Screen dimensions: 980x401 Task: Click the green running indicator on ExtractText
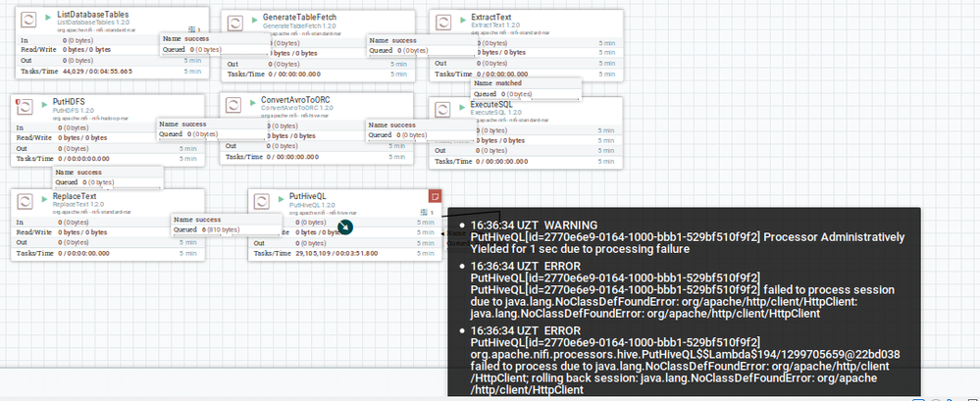[x=463, y=18]
